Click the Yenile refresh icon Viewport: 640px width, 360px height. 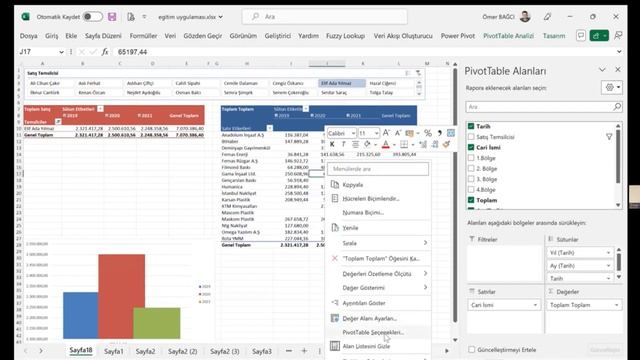pos(335,227)
